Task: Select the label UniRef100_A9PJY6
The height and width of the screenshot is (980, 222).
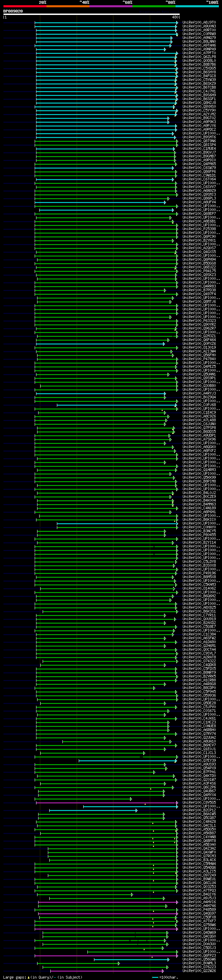Action: point(199,125)
